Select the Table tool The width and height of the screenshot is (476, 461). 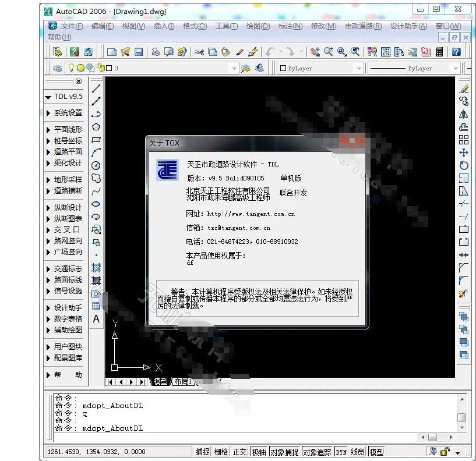point(96,306)
